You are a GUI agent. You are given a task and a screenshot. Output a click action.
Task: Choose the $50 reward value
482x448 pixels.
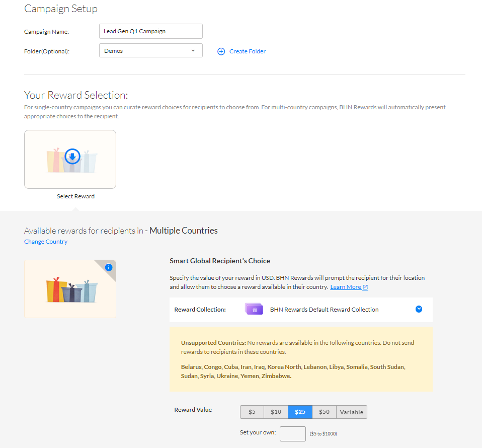click(x=324, y=412)
